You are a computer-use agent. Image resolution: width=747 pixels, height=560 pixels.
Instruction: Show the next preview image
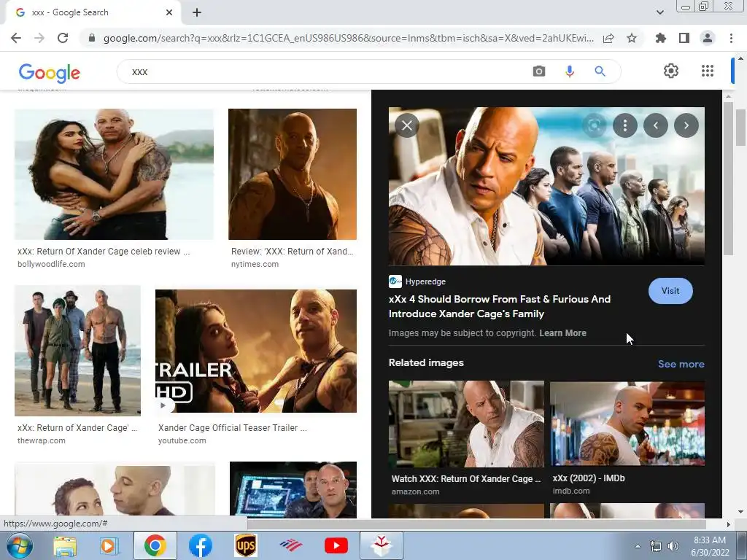click(686, 125)
